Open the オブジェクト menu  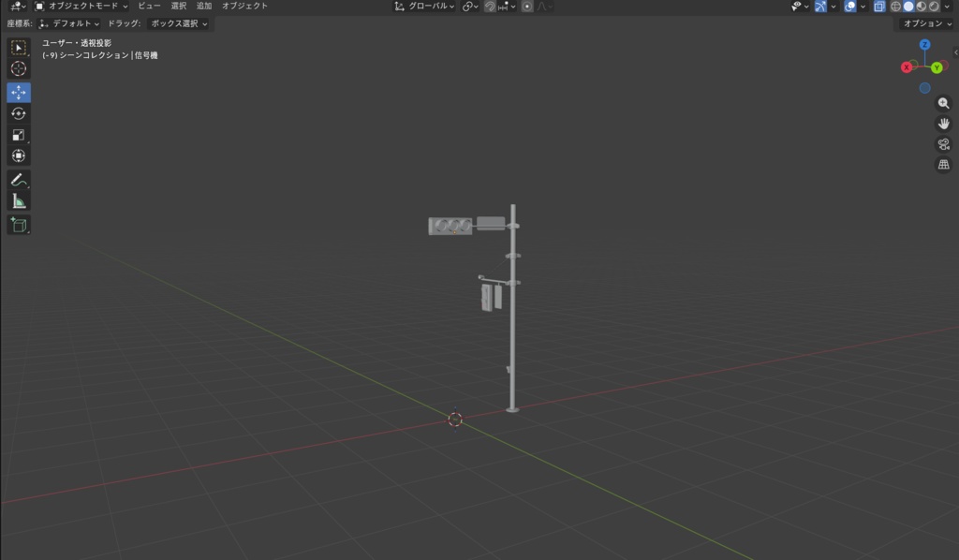[x=244, y=7]
